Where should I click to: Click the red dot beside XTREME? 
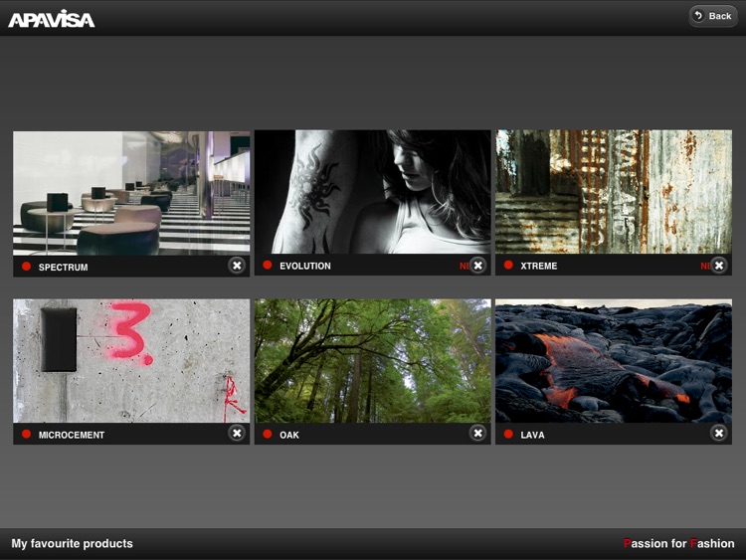(x=508, y=265)
